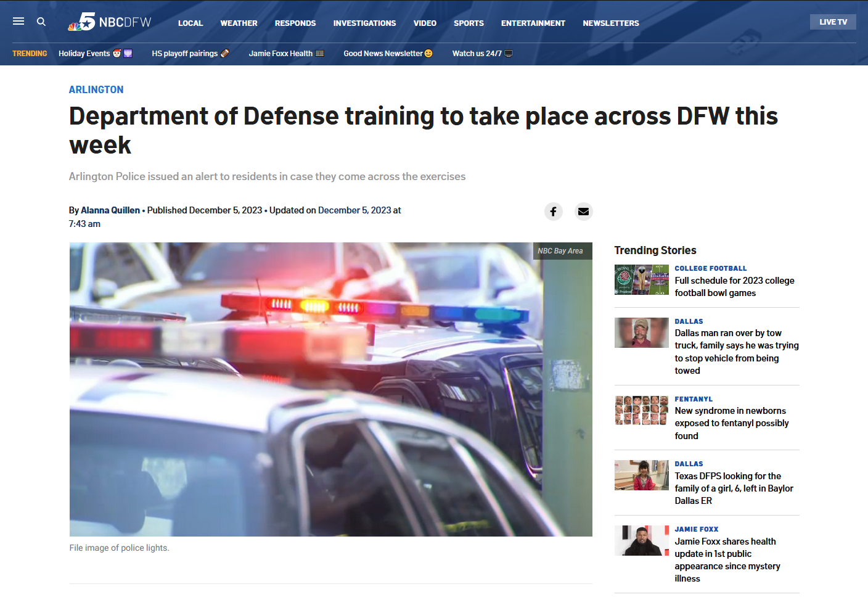This screenshot has height=597, width=868.
Task: Click the Department of Defense training headline
Action: coord(424,130)
